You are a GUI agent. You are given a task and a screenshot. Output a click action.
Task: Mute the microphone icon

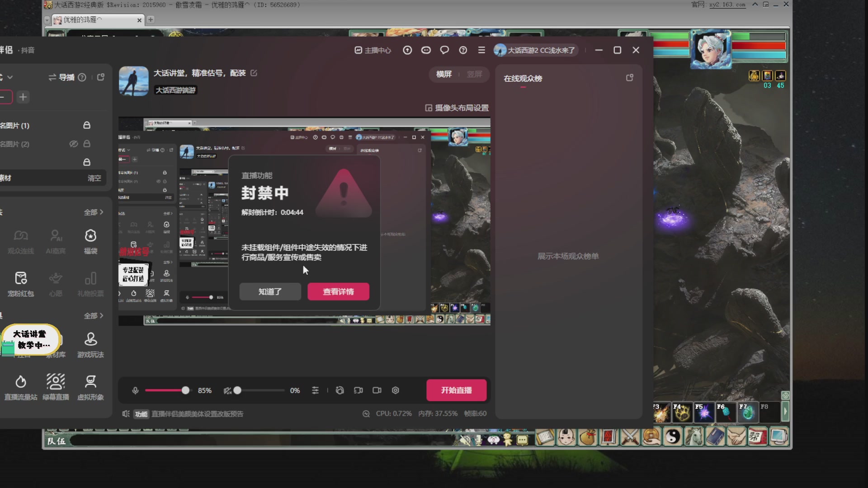(x=135, y=390)
